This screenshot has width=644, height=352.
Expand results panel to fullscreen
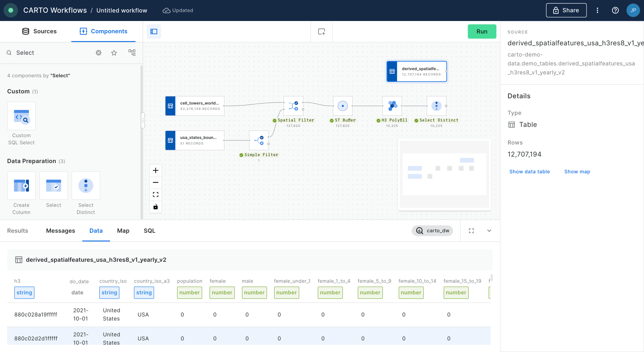tap(471, 231)
